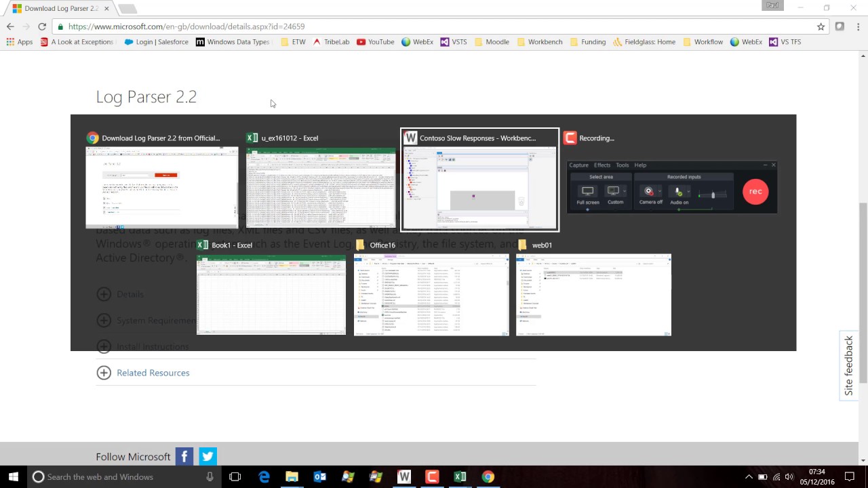Click the volume icon in system tray
Image resolution: width=868 pixels, height=488 pixels.
789,476
